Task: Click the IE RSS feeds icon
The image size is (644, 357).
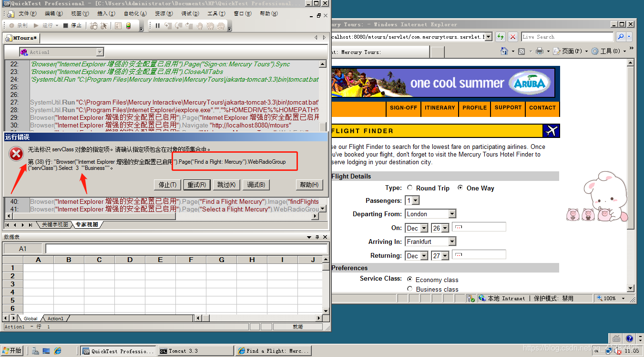Action: [x=521, y=51]
